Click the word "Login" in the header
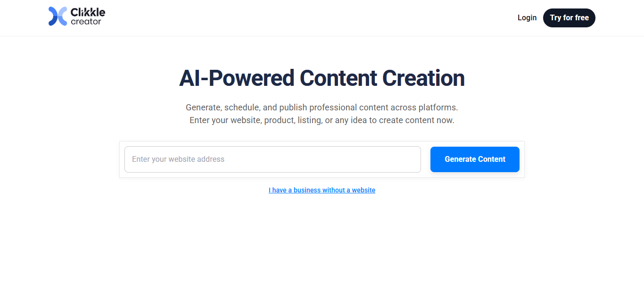 [x=527, y=18]
